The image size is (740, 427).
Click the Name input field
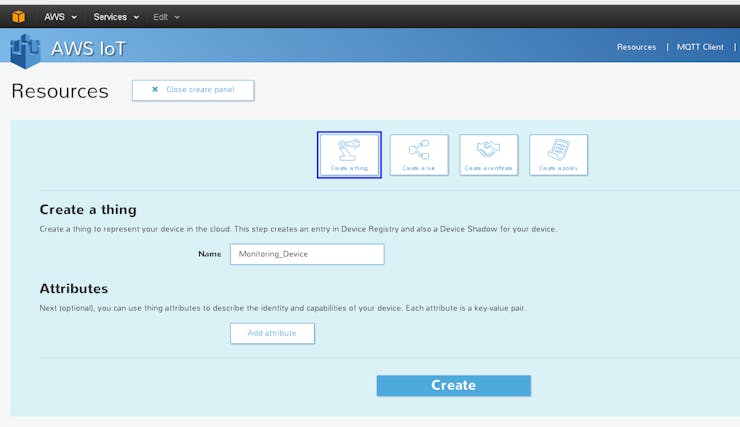point(307,254)
